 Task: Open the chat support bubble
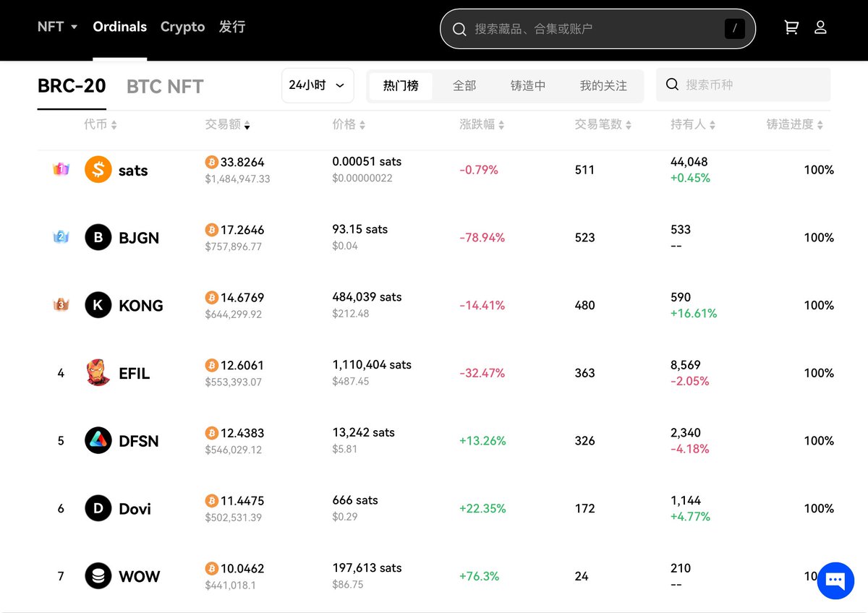(835, 580)
